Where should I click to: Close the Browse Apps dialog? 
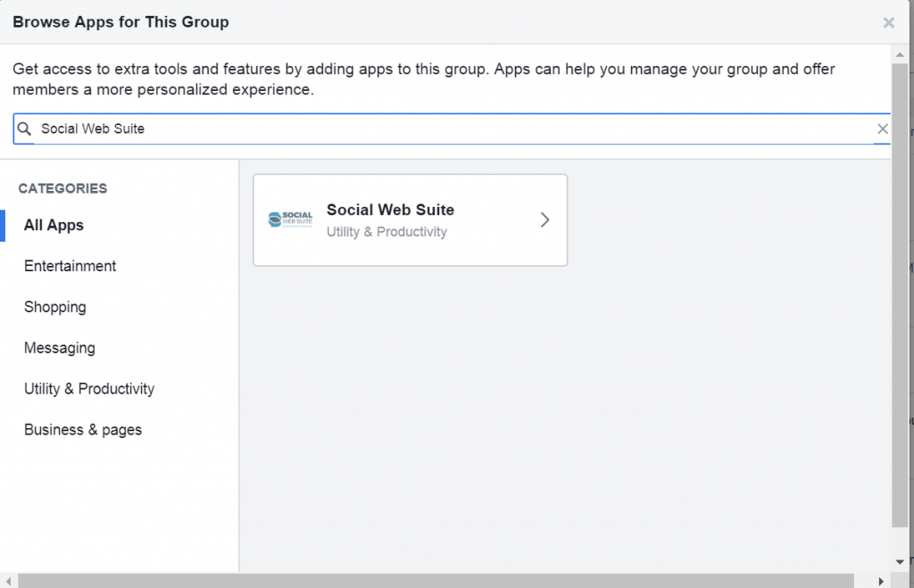[889, 22]
